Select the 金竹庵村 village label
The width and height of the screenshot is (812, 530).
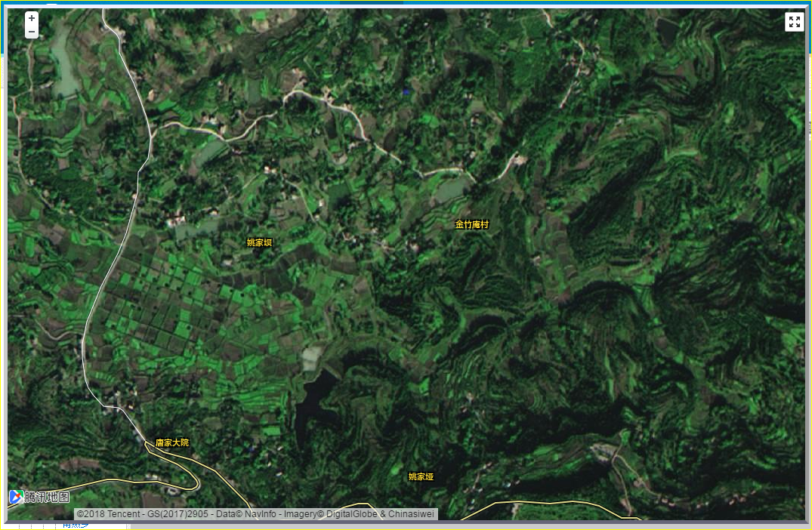pyautogui.click(x=471, y=224)
